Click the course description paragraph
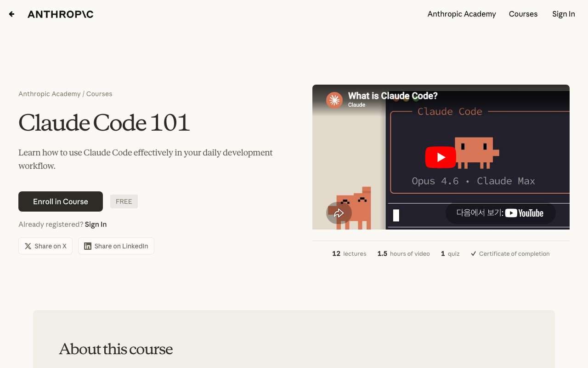 click(146, 159)
